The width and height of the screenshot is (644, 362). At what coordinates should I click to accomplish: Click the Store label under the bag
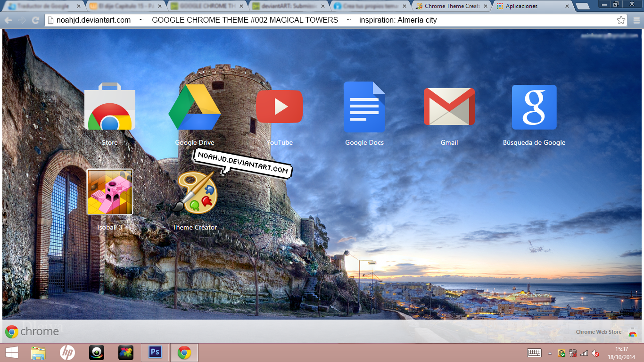point(110,142)
